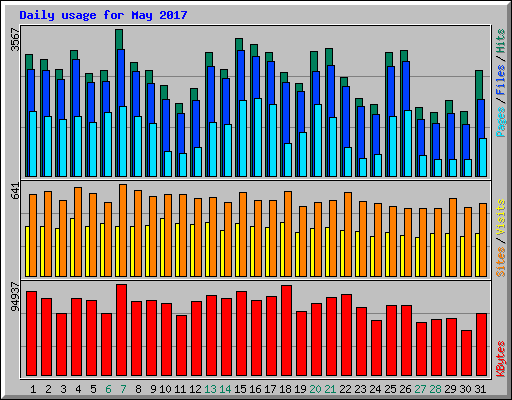Select day label 3 on the x-axis
This screenshot has width=512, height=400.
coord(63,389)
